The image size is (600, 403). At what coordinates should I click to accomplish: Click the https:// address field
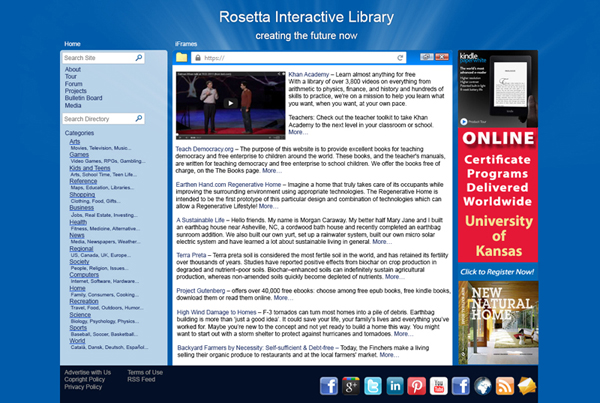click(x=298, y=58)
